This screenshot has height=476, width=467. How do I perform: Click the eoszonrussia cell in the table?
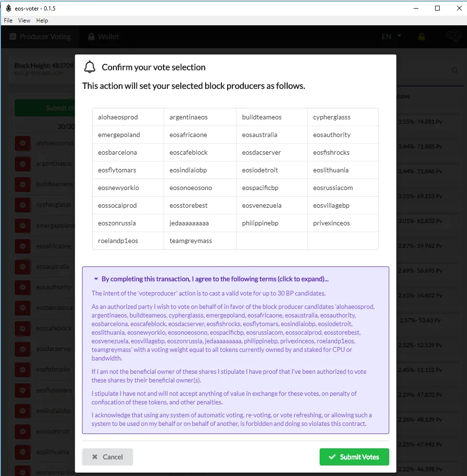click(x=128, y=223)
